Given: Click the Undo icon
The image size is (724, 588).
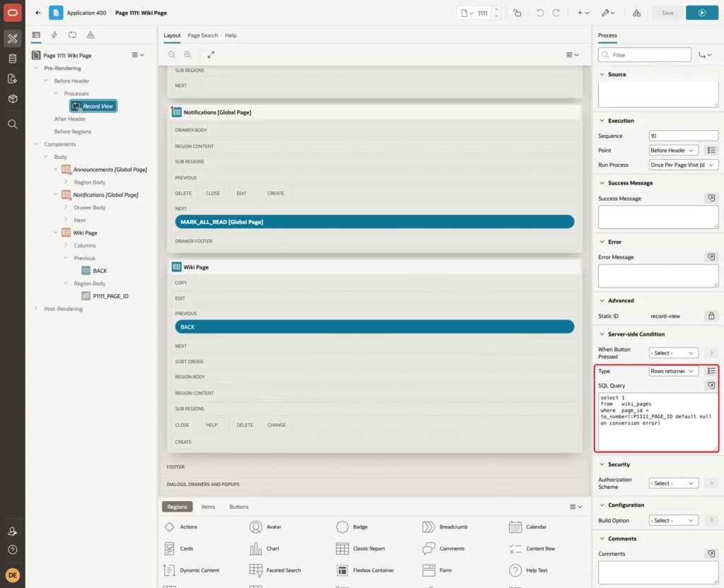Looking at the screenshot, I should pyautogui.click(x=539, y=13).
